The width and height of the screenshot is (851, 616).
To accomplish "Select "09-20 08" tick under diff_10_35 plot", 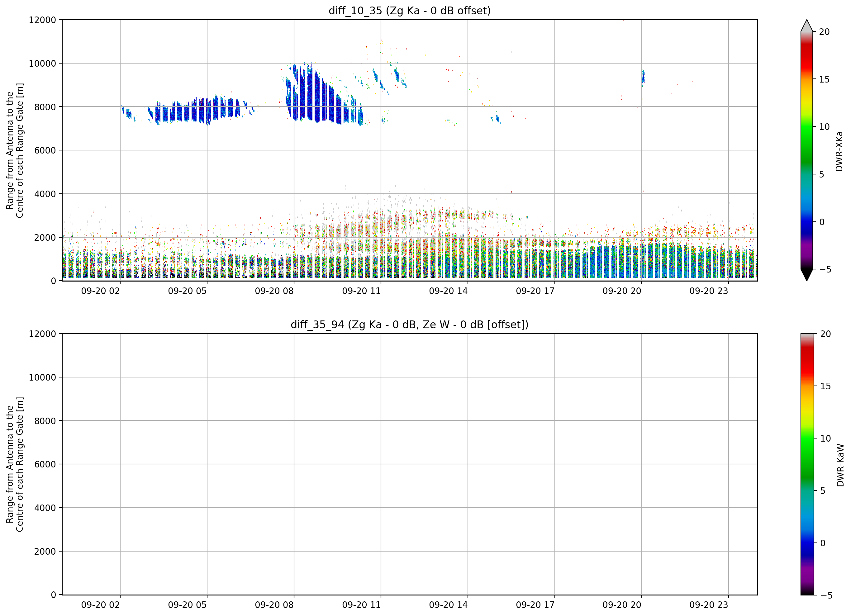I will pyautogui.click(x=274, y=291).
